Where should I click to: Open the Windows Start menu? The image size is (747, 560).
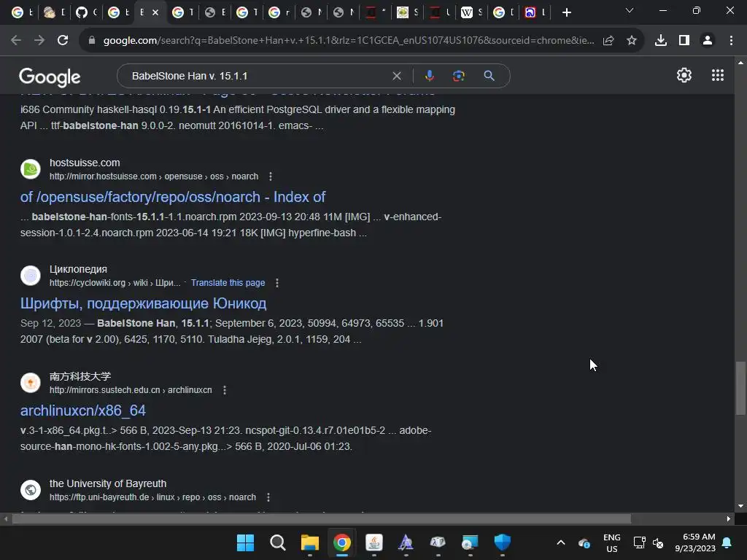(x=245, y=542)
